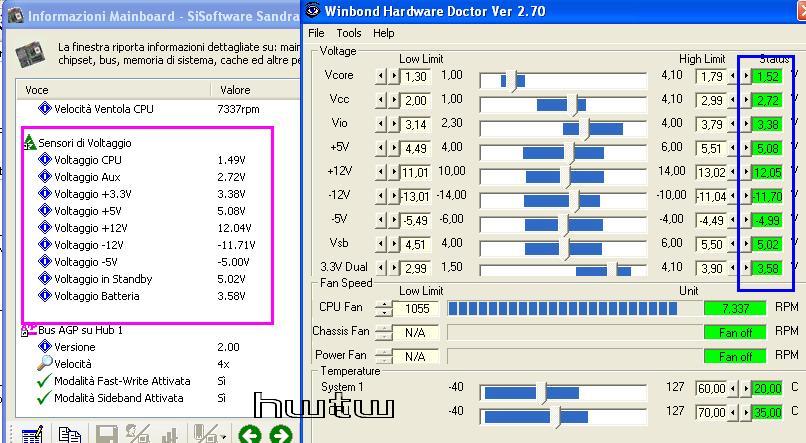Adjust the Chassis Fan low limit spinner
This screenshot has height=443, width=806.
(x=383, y=333)
